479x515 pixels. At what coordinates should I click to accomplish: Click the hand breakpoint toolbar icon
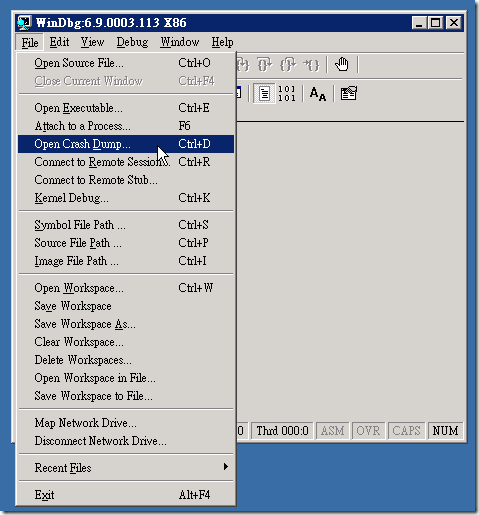pyautogui.click(x=342, y=64)
